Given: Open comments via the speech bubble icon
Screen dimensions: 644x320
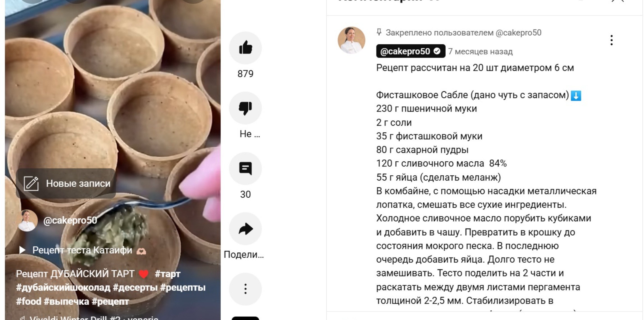Looking at the screenshot, I should click(x=245, y=168).
